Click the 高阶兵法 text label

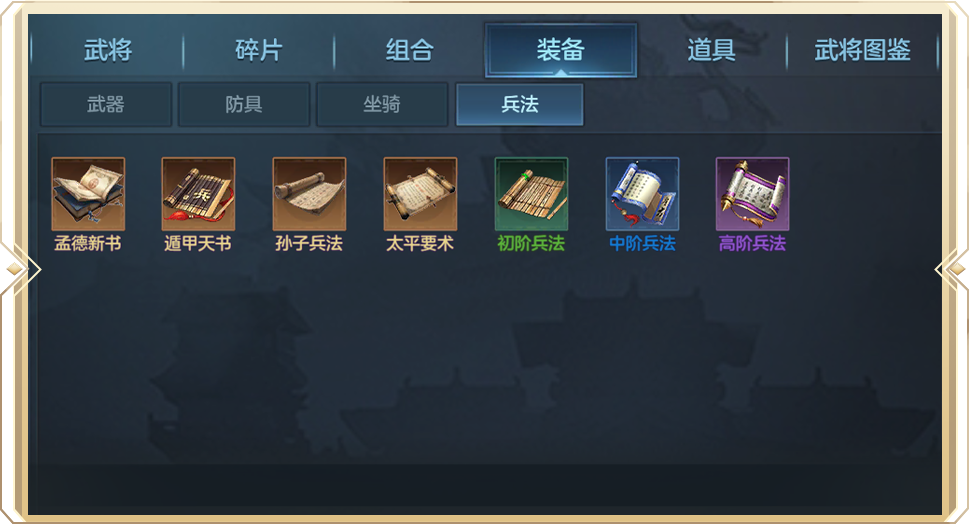click(x=752, y=243)
